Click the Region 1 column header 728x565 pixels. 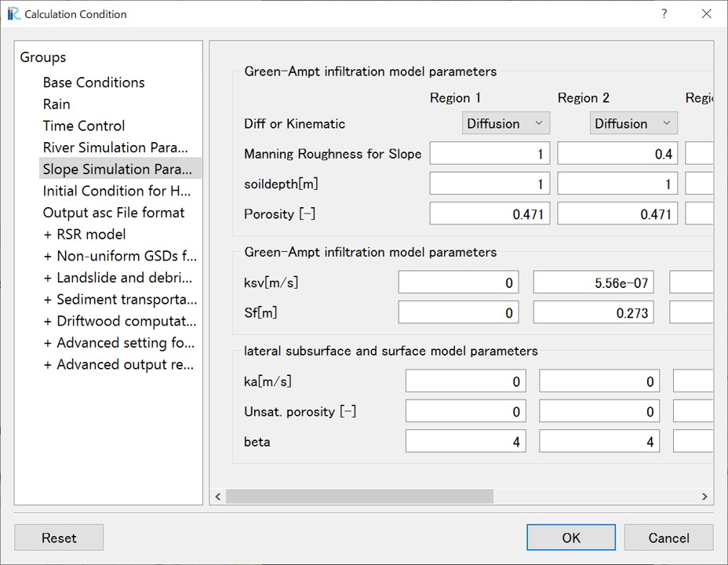point(455,98)
